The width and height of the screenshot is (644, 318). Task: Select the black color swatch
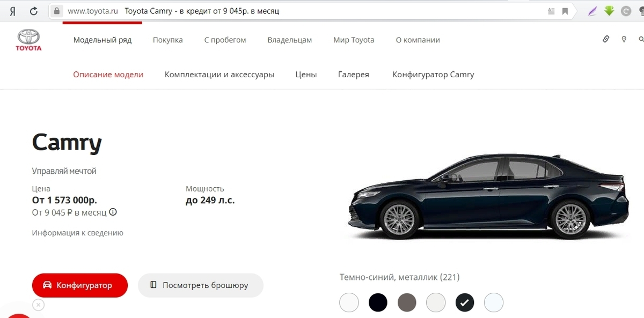(378, 302)
